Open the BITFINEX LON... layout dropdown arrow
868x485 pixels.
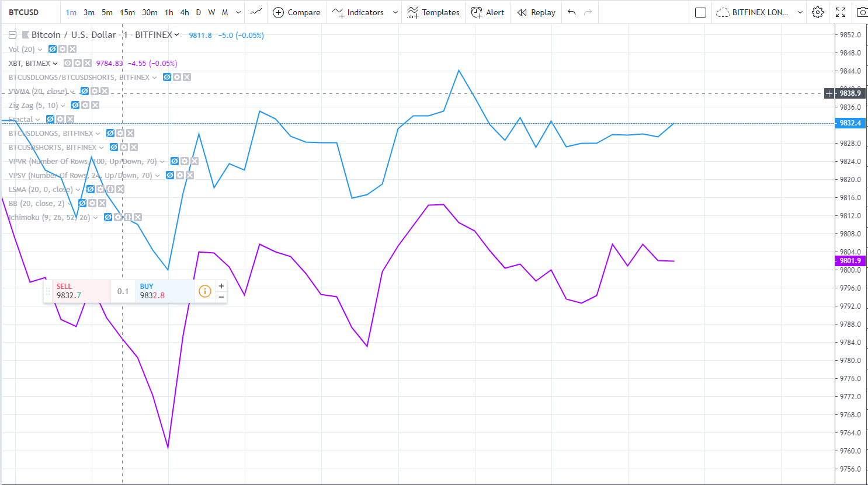[800, 12]
